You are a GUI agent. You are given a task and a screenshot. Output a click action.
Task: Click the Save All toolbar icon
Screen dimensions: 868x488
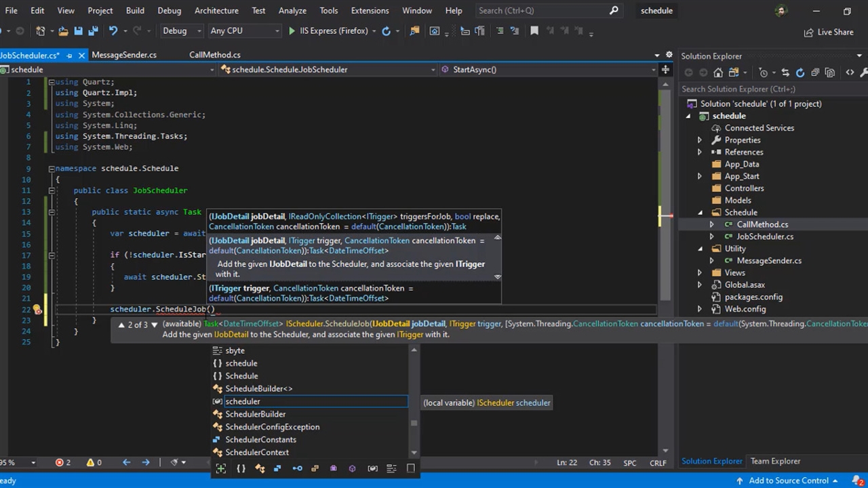coord(92,31)
